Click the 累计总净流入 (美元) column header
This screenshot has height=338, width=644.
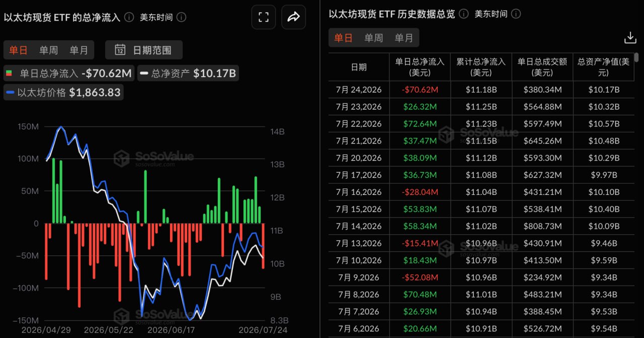[481, 67]
